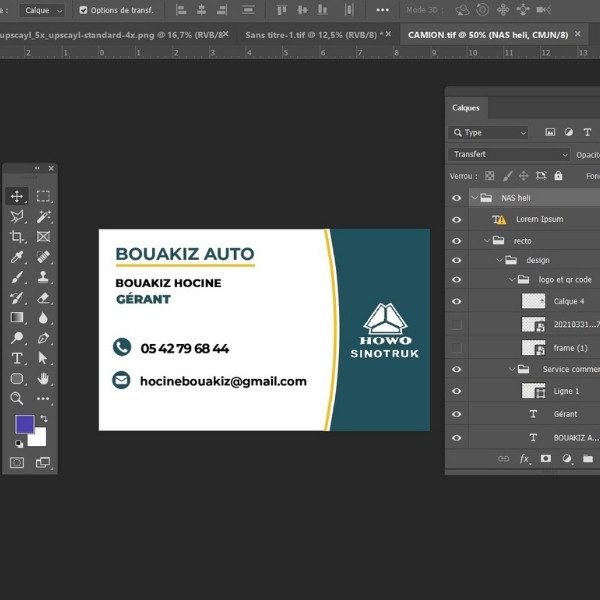600x600 pixels.
Task: Select the Eraser tool
Action: coord(44,297)
